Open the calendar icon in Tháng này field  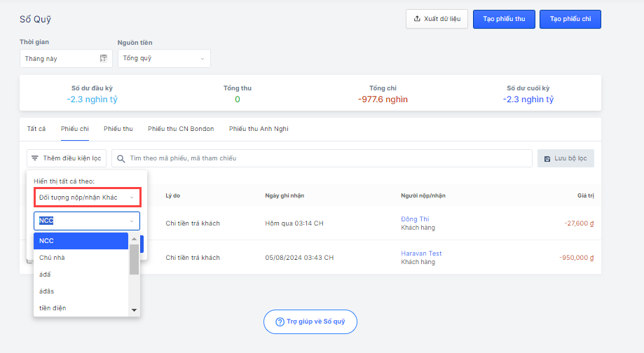pyautogui.click(x=104, y=58)
